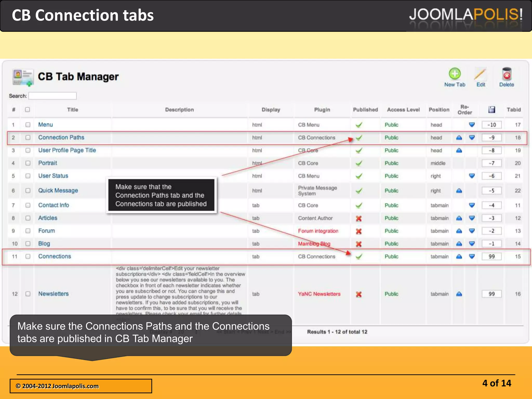The height and width of the screenshot is (399, 532).
Task: Check the User Profile Page Title checkbox
Action: (x=28, y=150)
